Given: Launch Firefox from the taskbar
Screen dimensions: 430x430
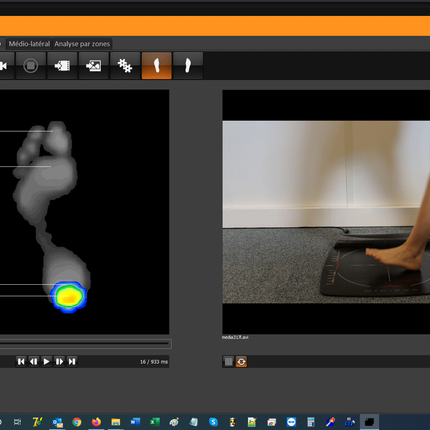Looking at the screenshot, I should 96,422.
